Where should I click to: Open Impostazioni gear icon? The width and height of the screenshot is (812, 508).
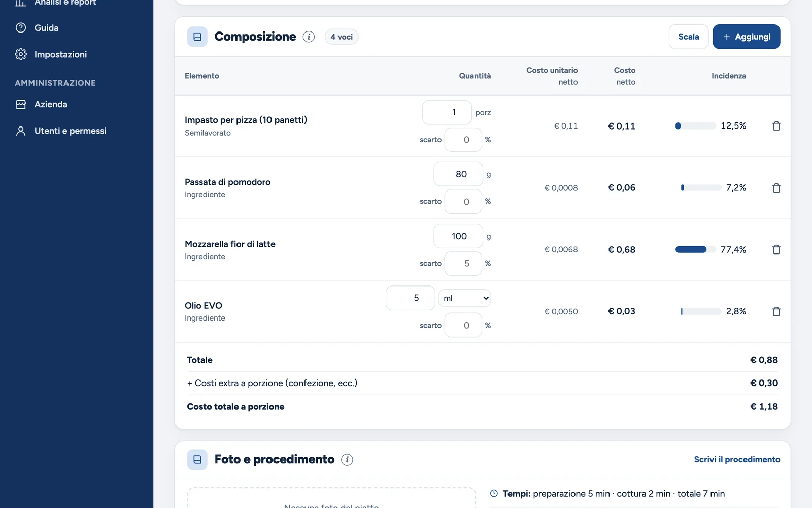coord(21,54)
